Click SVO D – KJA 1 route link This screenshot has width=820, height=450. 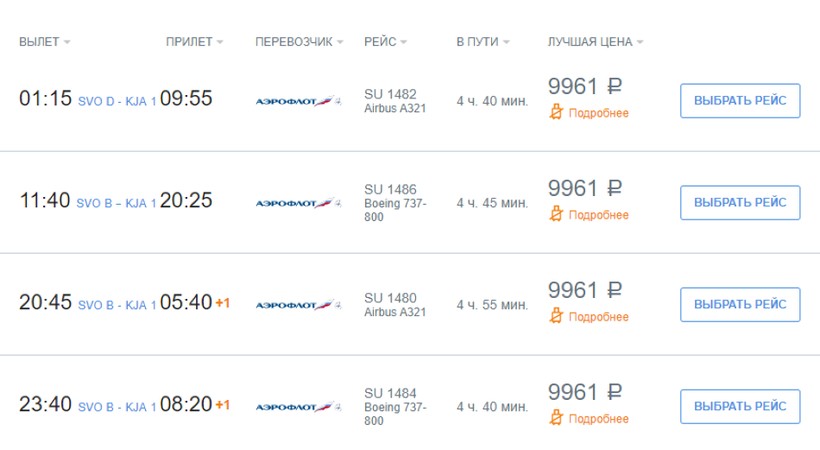tap(116, 101)
